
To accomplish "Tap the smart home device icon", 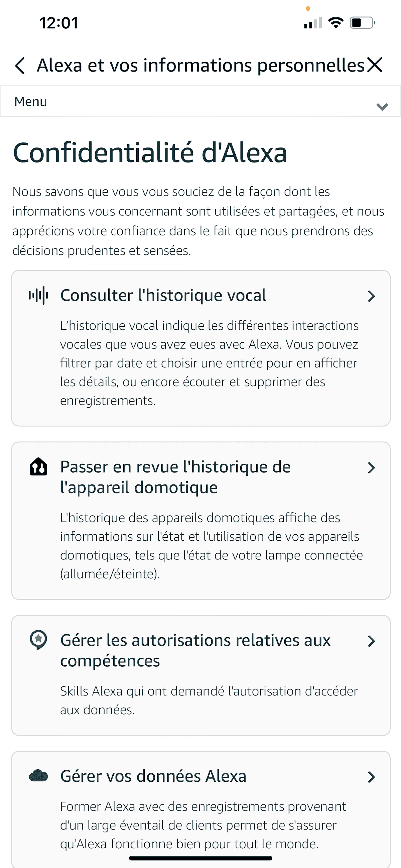I will 38,467.
